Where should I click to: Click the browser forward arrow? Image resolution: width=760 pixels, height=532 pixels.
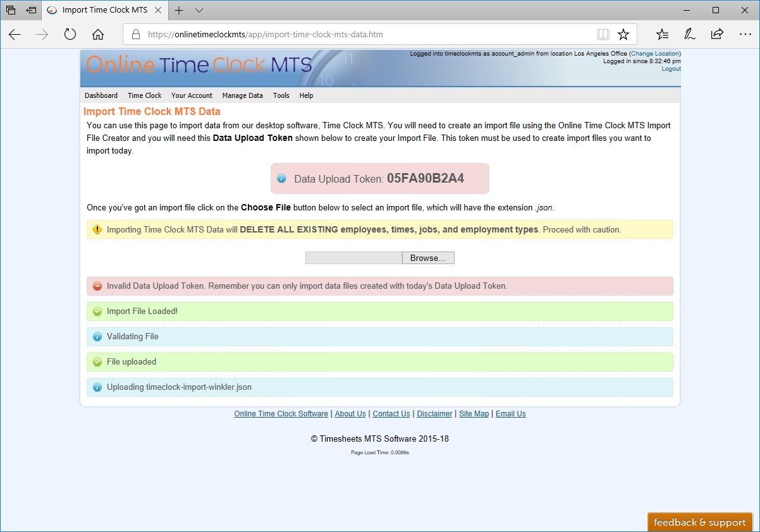(x=42, y=35)
